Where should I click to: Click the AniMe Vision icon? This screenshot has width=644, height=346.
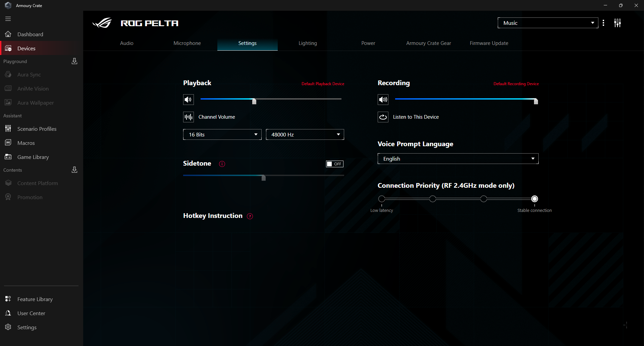8,89
